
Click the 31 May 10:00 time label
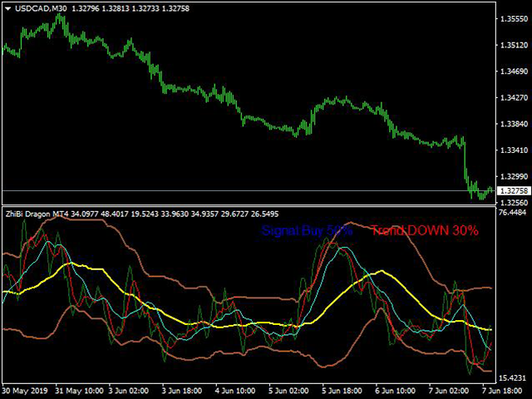[x=80, y=391]
